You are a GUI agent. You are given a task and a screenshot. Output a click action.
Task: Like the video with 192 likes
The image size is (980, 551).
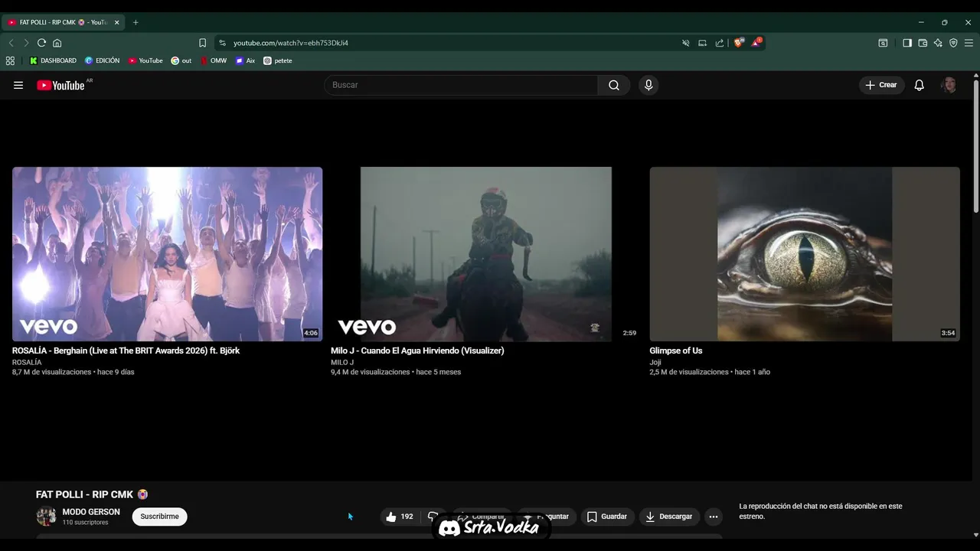(x=400, y=517)
